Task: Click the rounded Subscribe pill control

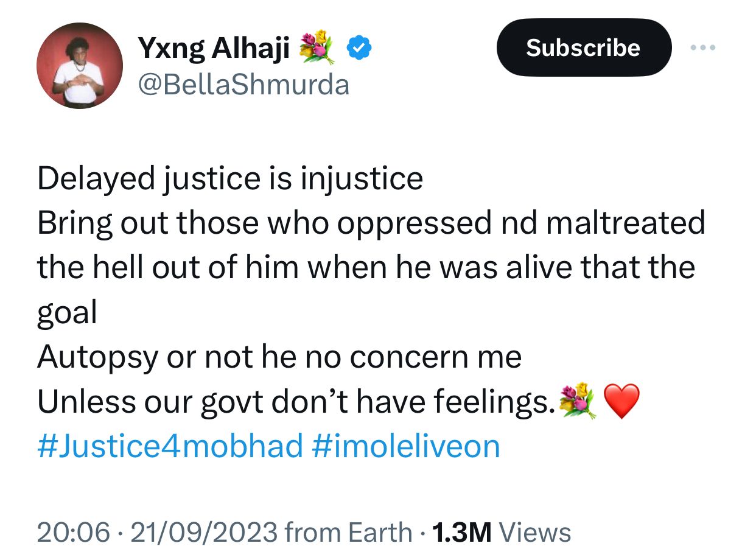Action: point(583,47)
